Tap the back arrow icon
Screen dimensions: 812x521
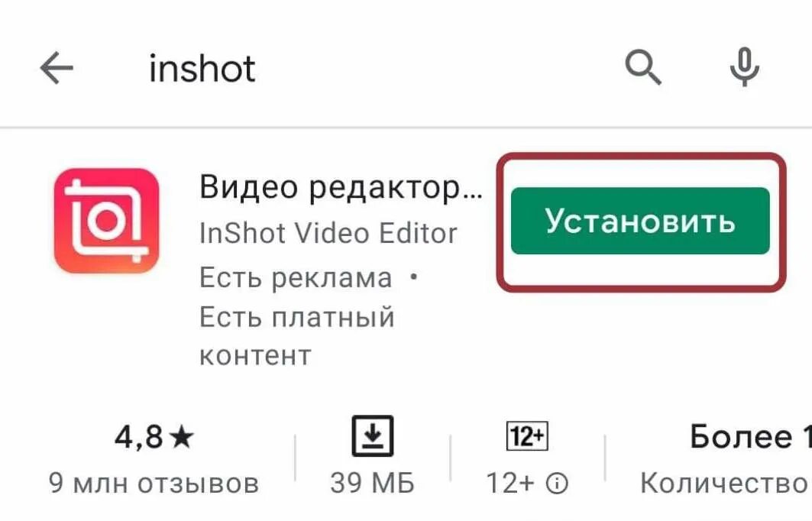[57, 68]
